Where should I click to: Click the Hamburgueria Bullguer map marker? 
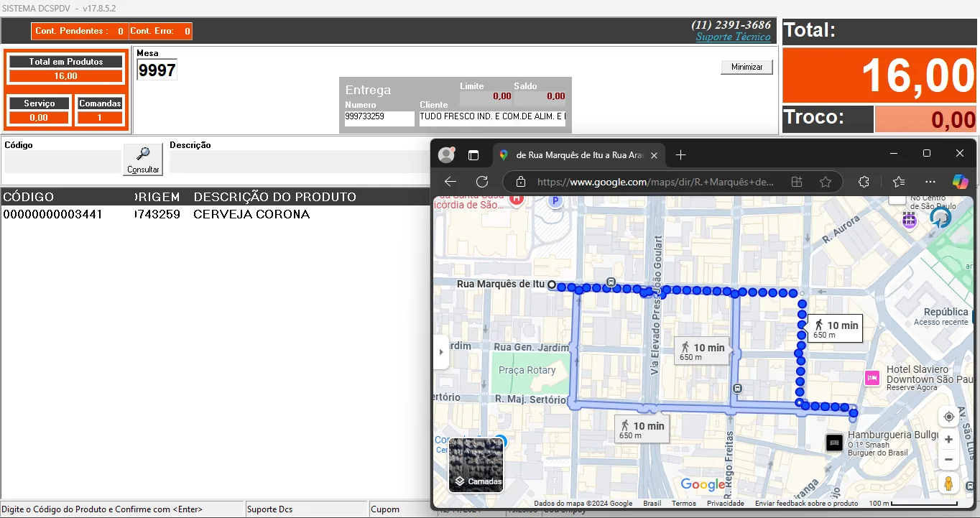(x=834, y=443)
